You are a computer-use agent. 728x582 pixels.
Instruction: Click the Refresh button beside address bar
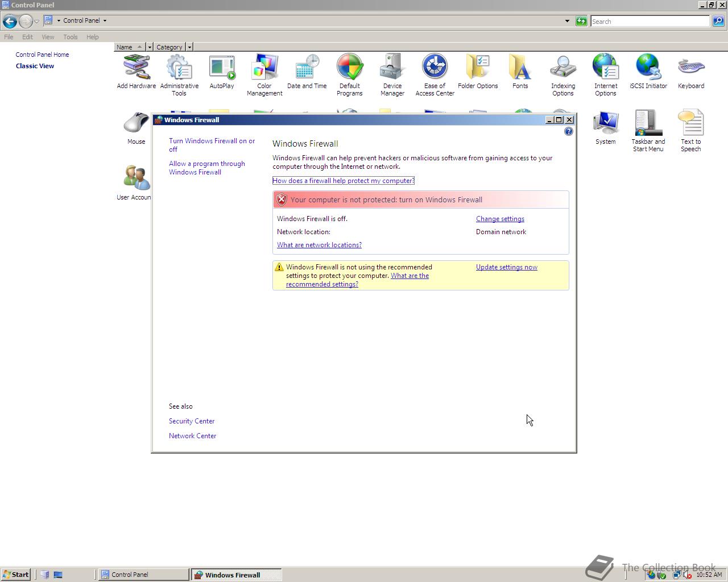tap(581, 21)
